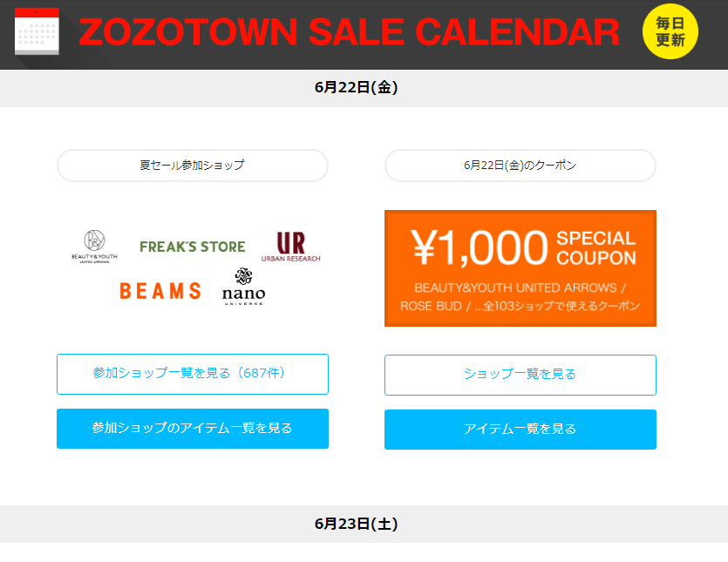The height and width of the screenshot is (562, 728).
Task: Click the ZOZOTOWN SALE CALENDAR title
Action: [349, 32]
